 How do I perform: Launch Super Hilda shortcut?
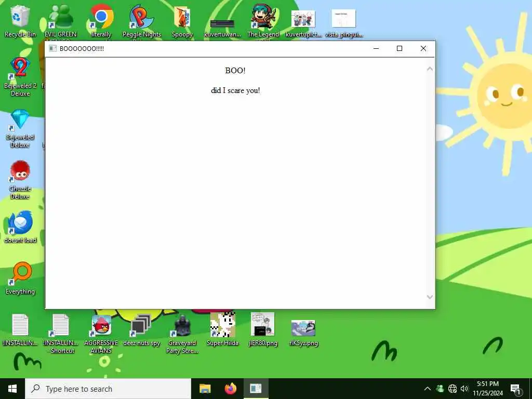(x=222, y=329)
